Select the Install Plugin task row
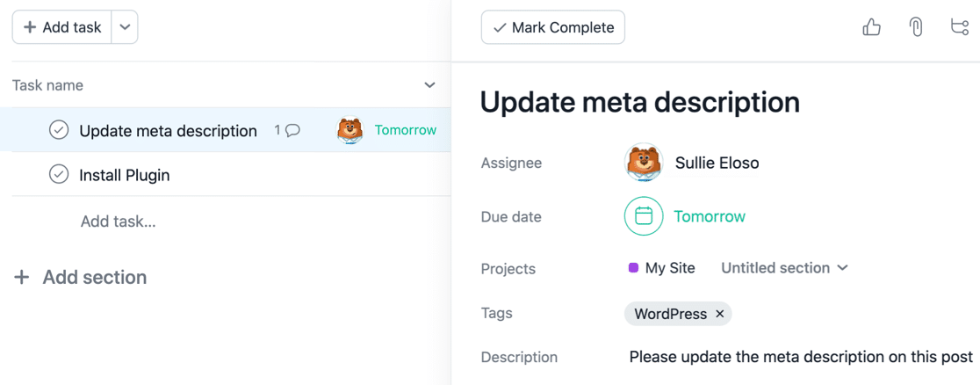Viewport: 980px width, 385px height. coord(220,175)
